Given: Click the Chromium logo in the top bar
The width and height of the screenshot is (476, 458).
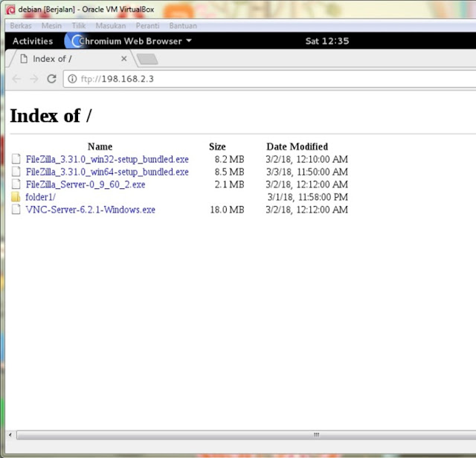Looking at the screenshot, I should [x=77, y=41].
